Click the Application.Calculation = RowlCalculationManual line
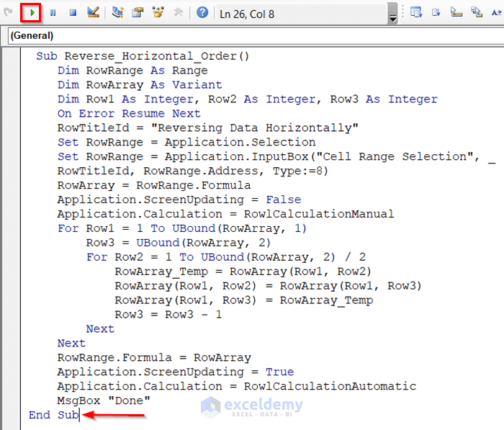 [x=225, y=214]
